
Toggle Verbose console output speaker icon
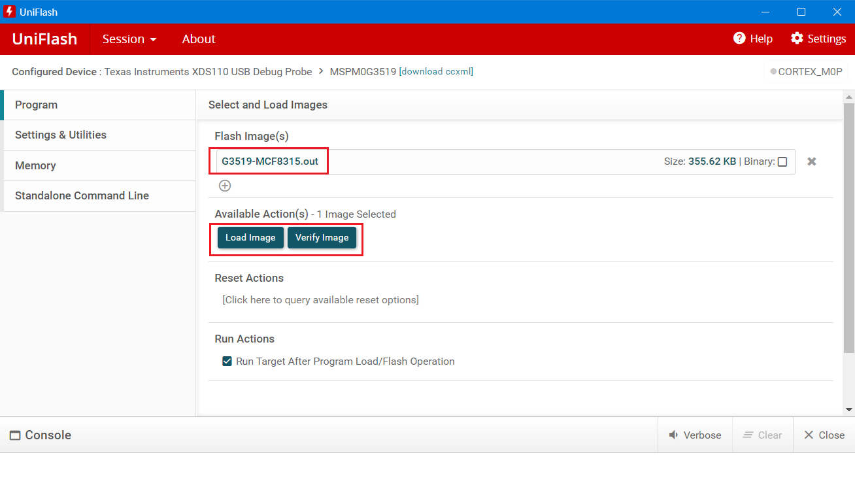673,435
